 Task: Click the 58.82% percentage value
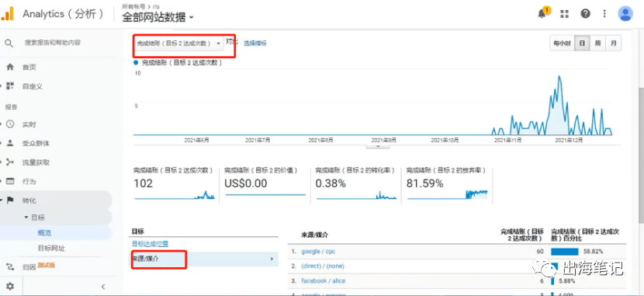(x=594, y=251)
